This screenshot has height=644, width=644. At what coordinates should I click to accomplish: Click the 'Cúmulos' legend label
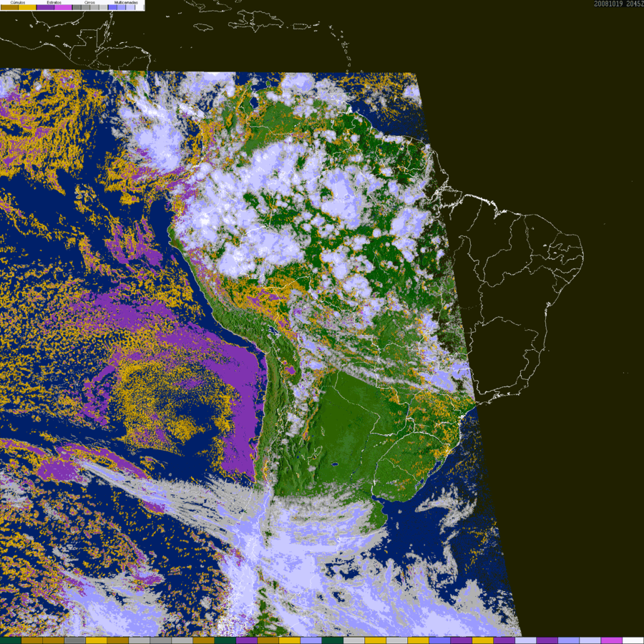(x=18, y=2)
